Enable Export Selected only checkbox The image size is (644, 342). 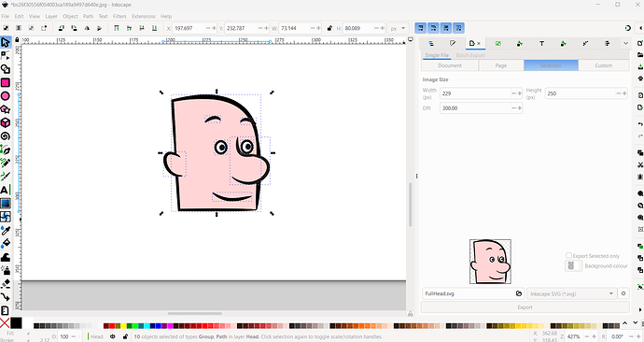point(568,256)
